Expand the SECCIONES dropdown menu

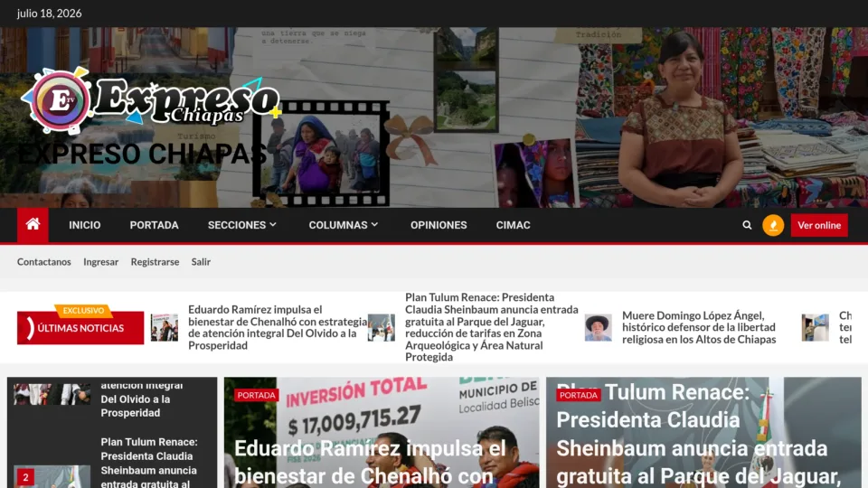click(x=242, y=225)
